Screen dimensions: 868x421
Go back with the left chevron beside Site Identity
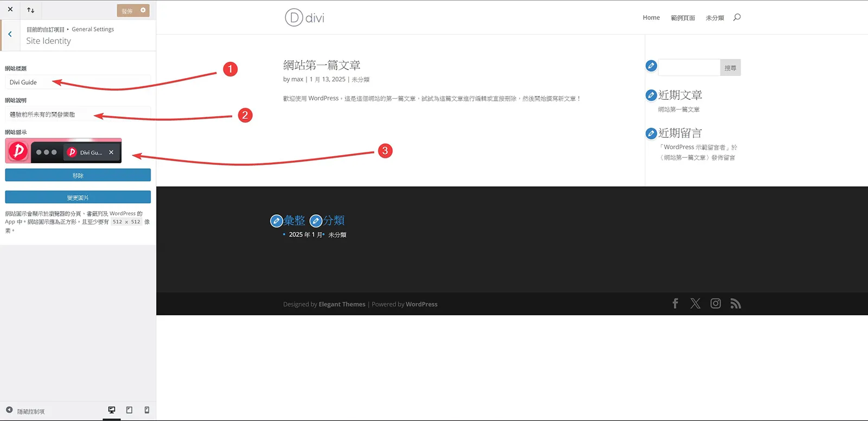pyautogui.click(x=10, y=34)
